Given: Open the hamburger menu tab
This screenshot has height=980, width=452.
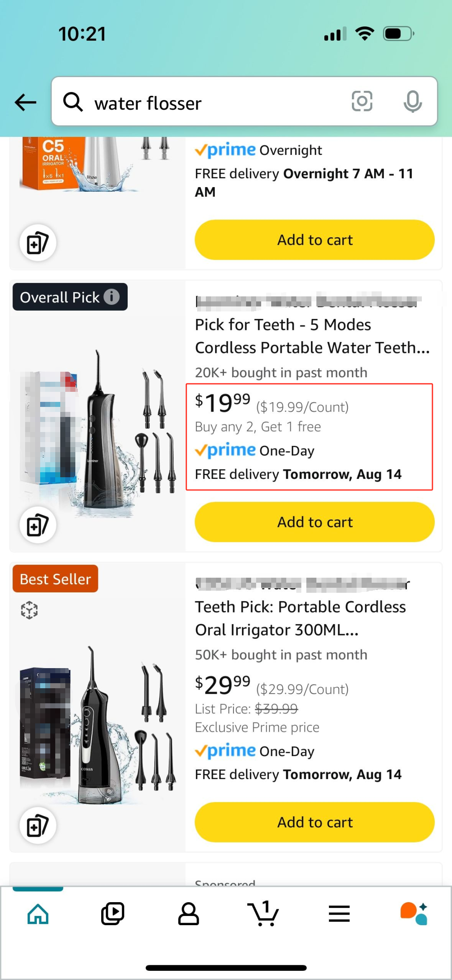Looking at the screenshot, I should pos(339,913).
